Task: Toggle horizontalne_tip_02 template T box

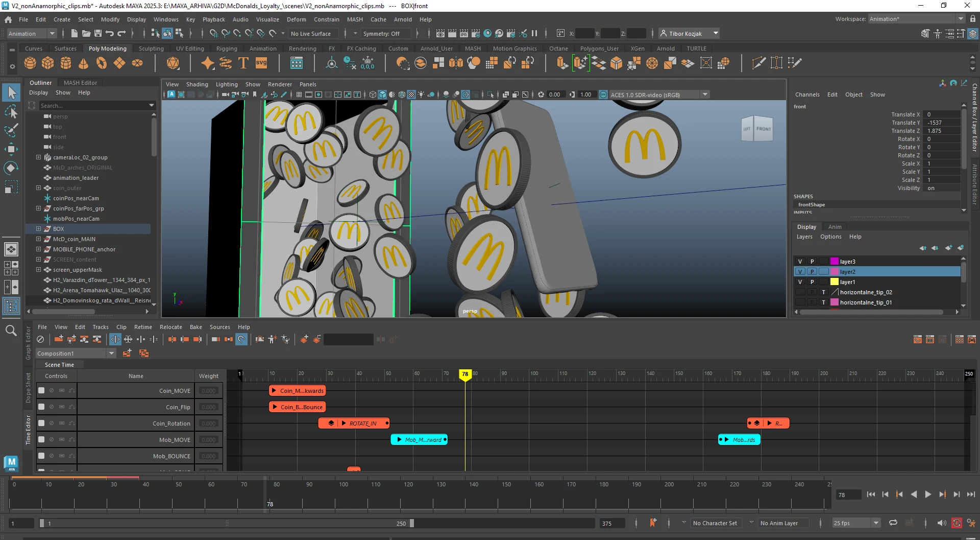Action: tap(823, 292)
